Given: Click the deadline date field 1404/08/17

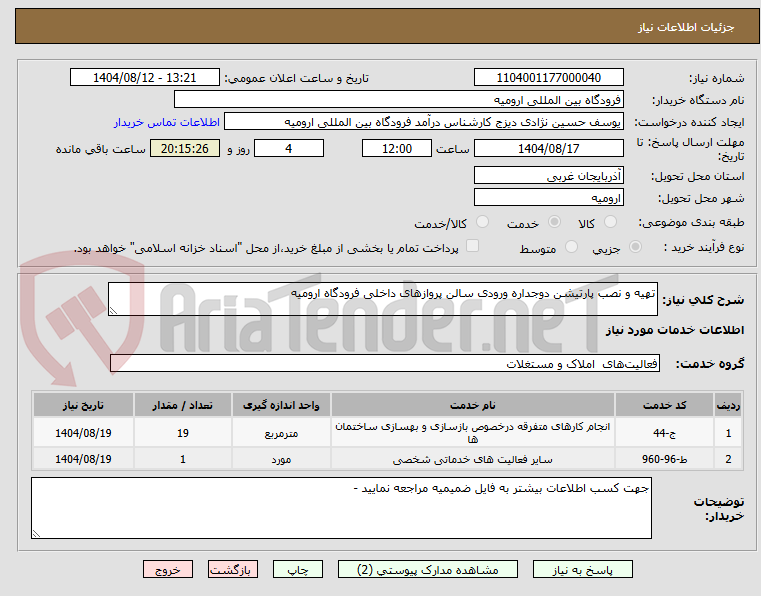Looking at the screenshot, I should (548, 149).
